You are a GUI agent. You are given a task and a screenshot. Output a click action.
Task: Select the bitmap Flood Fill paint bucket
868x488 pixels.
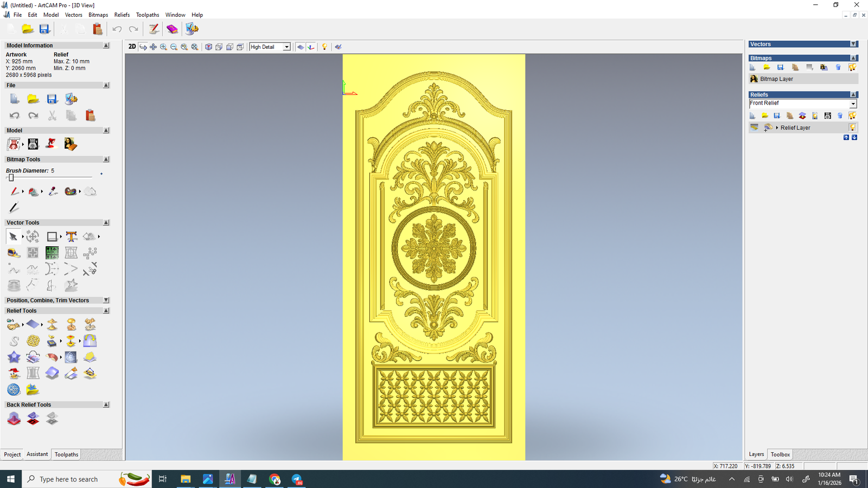click(x=34, y=191)
